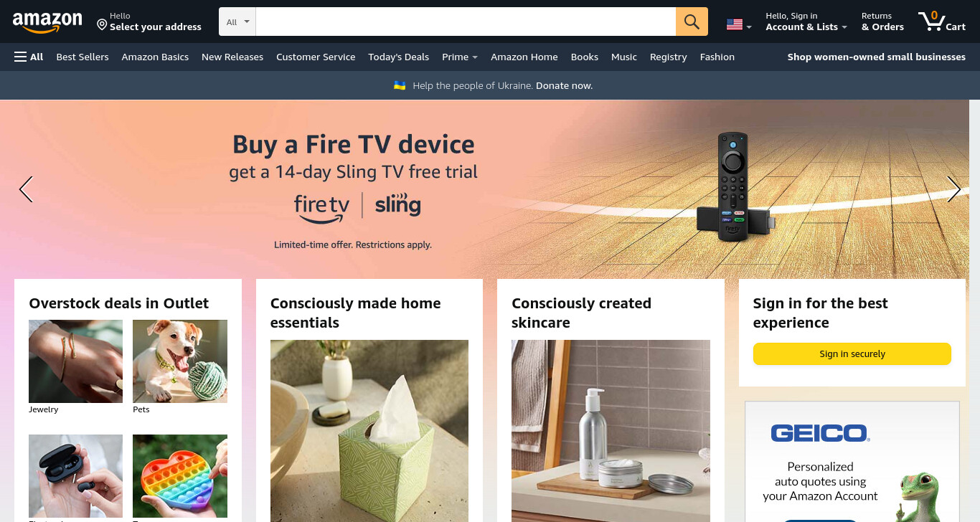Open the Prime menu dropdown
The image size is (980, 522).
460,57
